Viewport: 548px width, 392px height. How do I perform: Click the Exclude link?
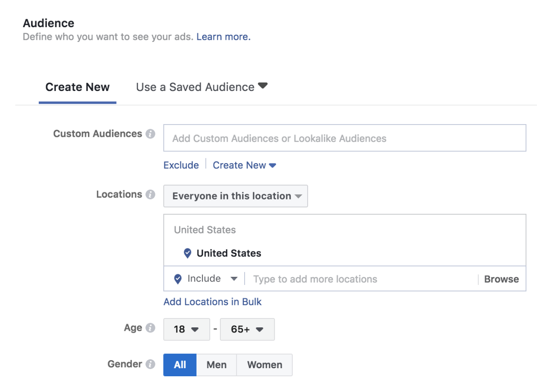pos(181,165)
